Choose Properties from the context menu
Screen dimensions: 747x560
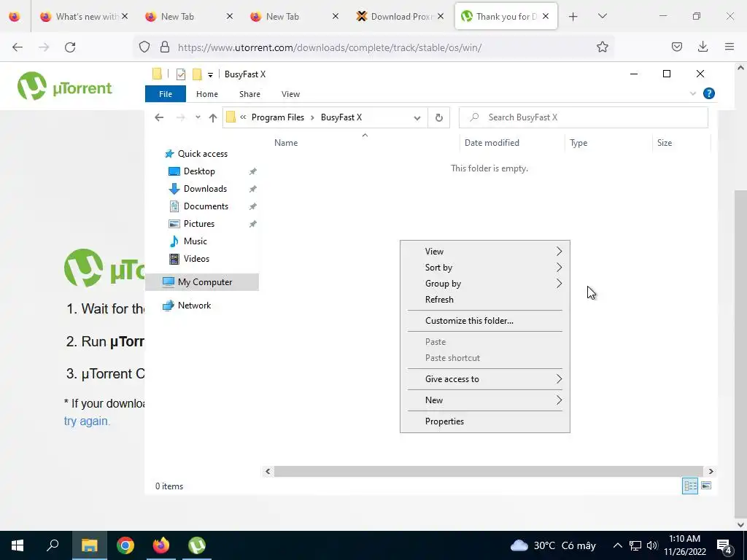click(484, 421)
